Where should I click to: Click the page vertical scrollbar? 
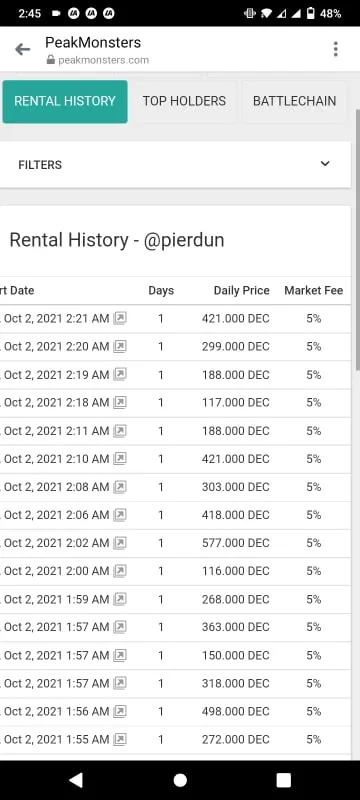pos(357,240)
